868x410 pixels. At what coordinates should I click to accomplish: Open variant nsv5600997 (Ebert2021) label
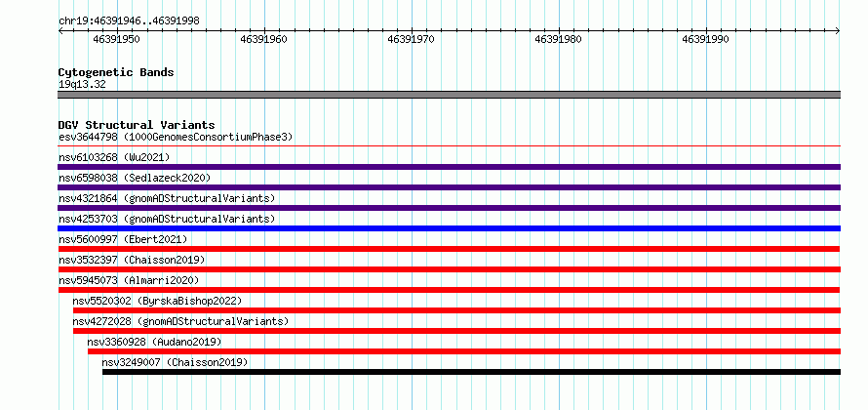123,239
